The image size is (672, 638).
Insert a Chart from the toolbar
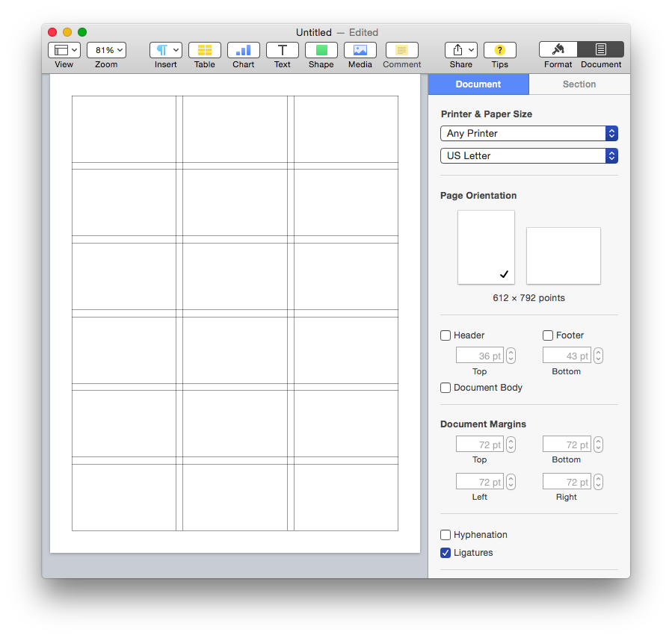(243, 50)
